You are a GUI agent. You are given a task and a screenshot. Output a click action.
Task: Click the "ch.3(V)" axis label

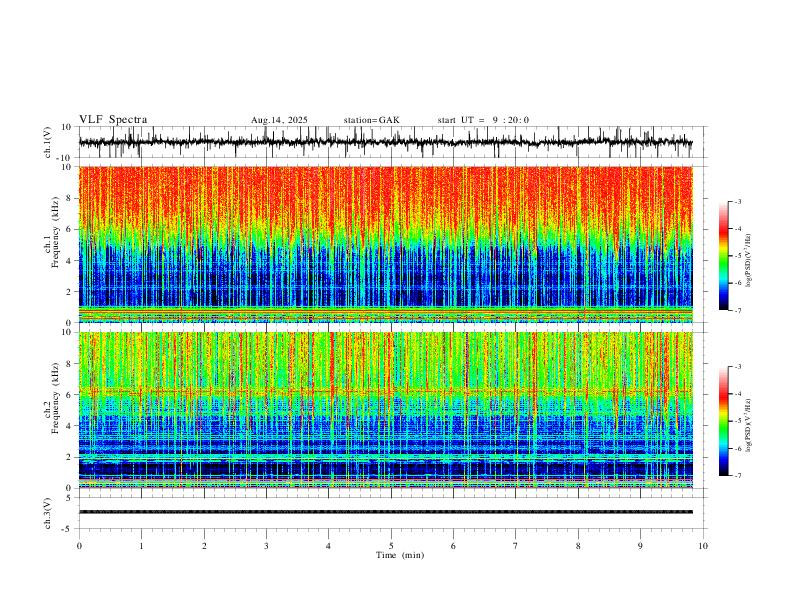coord(49,513)
